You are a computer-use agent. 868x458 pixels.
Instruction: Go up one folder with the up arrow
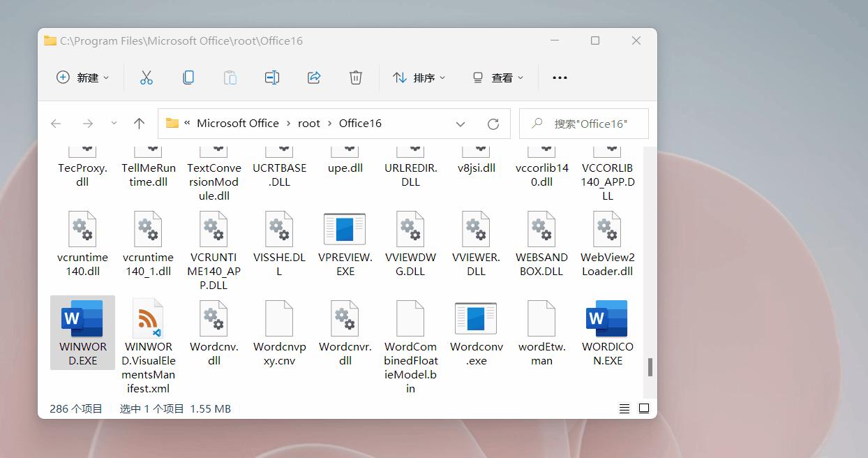click(139, 124)
